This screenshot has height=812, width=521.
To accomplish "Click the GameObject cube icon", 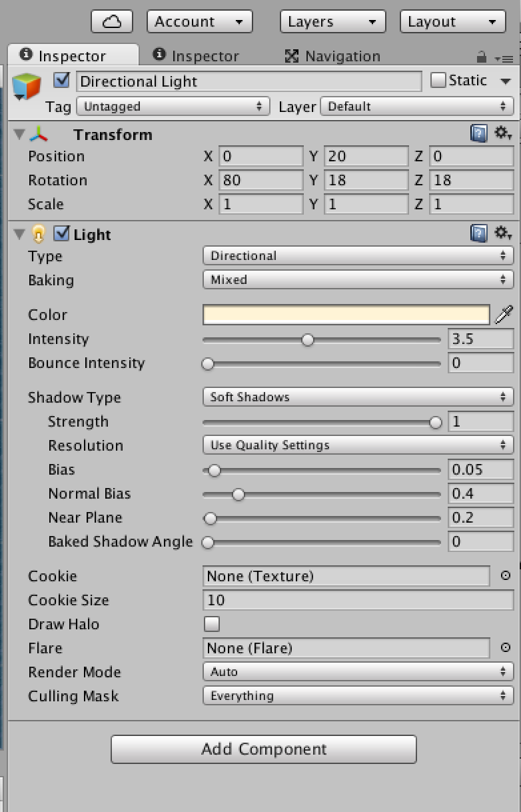I will 27,87.
